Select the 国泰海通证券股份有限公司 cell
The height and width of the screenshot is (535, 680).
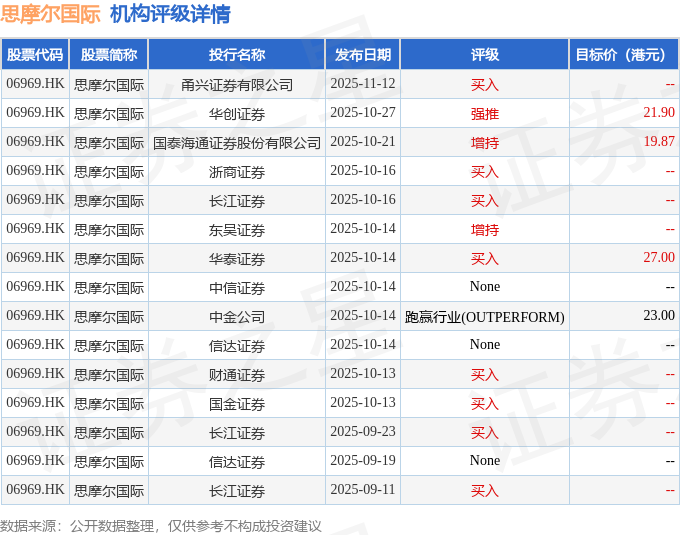(x=237, y=143)
